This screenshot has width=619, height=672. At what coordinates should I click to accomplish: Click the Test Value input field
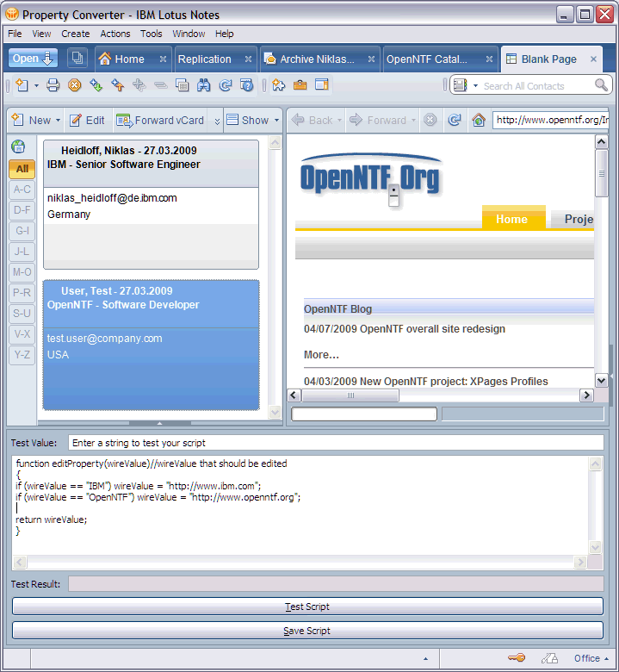[x=336, y=443]
